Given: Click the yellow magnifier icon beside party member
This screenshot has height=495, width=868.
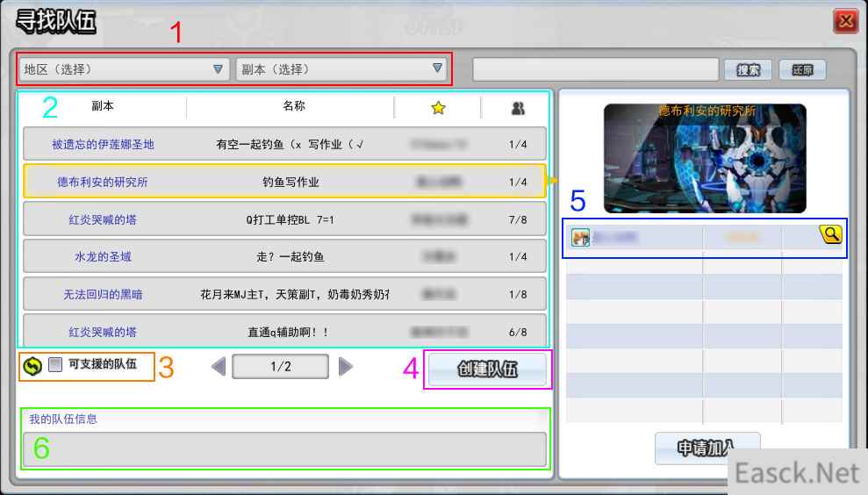Looking at the screenshot, I should pos(829,234).
